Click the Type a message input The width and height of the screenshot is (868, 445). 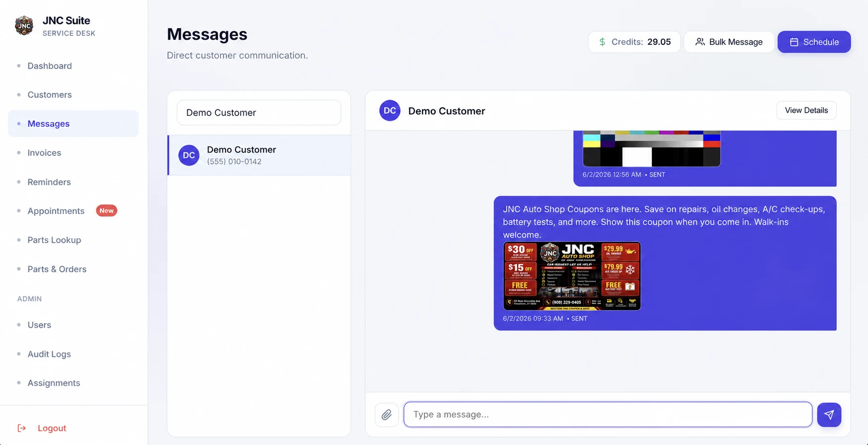point(608,415)
